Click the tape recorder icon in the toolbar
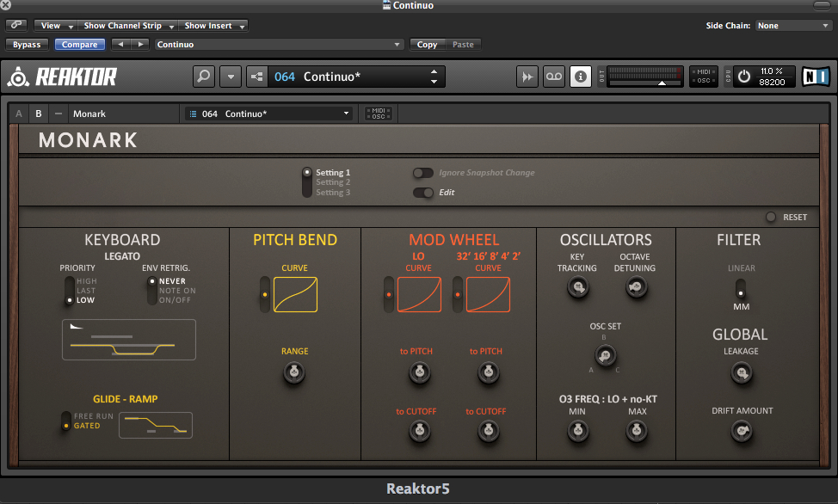 [x=554, y=76]
